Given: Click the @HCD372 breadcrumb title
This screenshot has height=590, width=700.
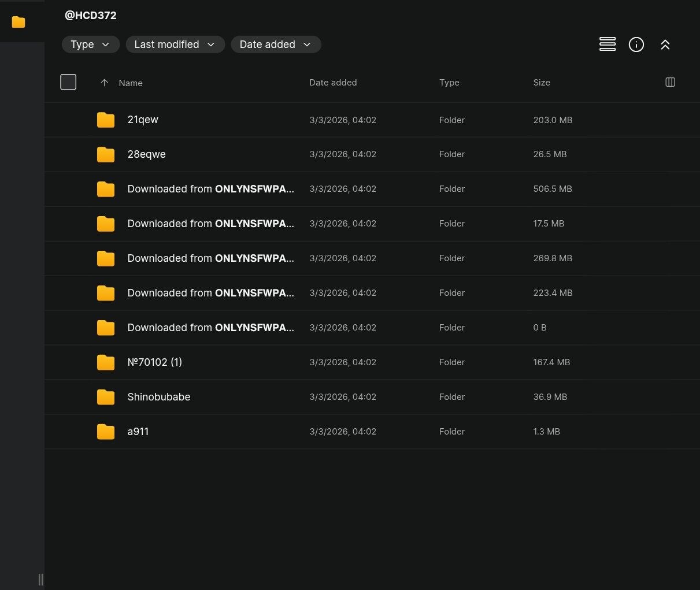Looking at the screenshot, I should [91, 16].
